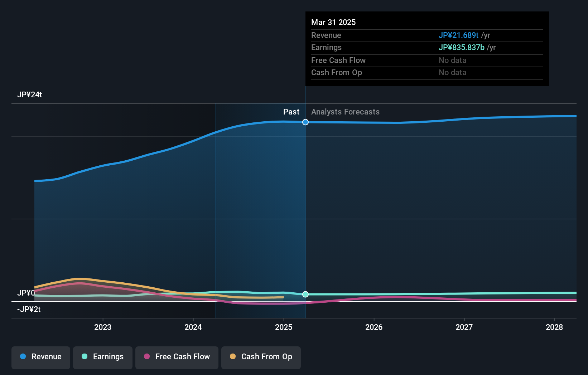This screenshot has width=588, height=375.
Task: Click the vertical date slider line at 2025
Action: pos(305,215)
